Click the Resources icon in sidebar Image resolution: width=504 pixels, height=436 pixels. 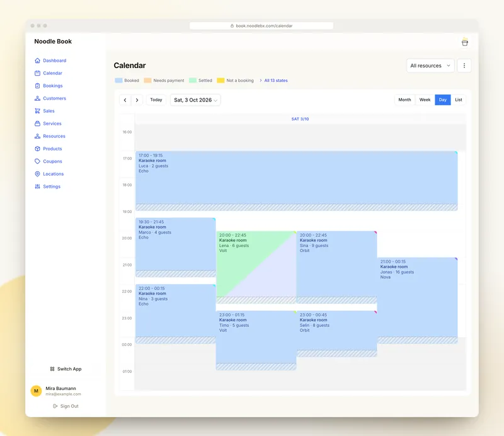pos(37,136)
